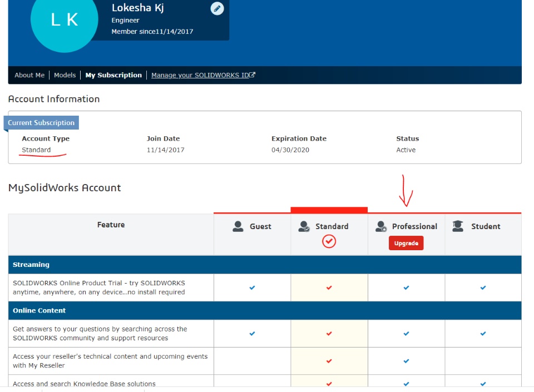Open the About Me tab
Image resolution: width=534 pixels, height=392 pixels.
point(29,75)
